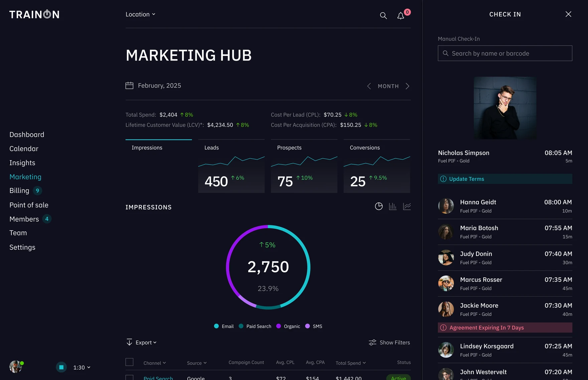The image size is (588, 380).
Task: Open Marcus Rosser's avatar in check-in list
Action: coord(446,283)
